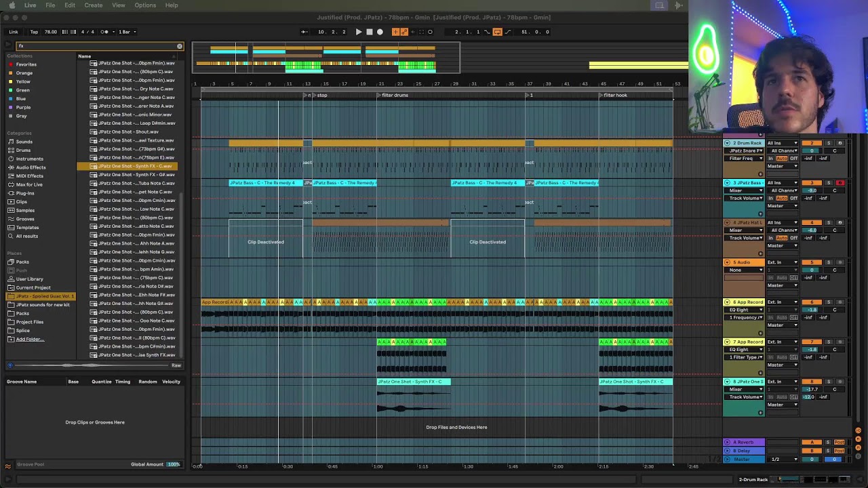Open the None device chooser on 5 Audio

[744, 270]
